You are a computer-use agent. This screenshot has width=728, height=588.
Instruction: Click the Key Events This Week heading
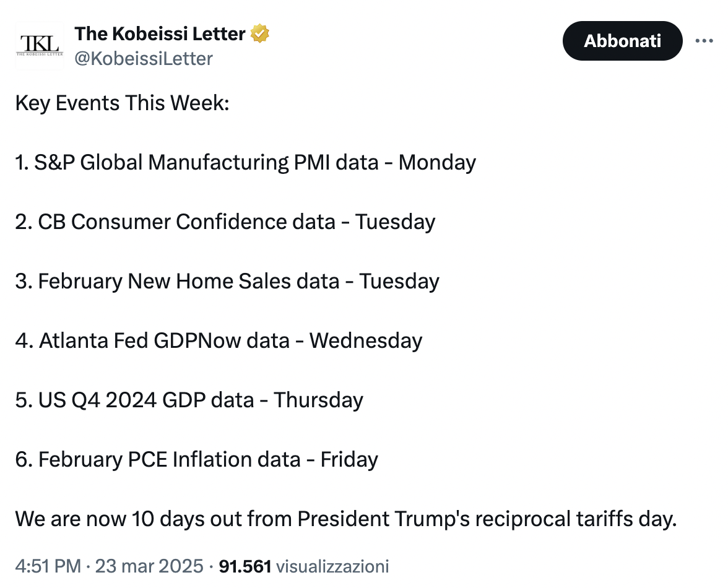click(122, 103)
